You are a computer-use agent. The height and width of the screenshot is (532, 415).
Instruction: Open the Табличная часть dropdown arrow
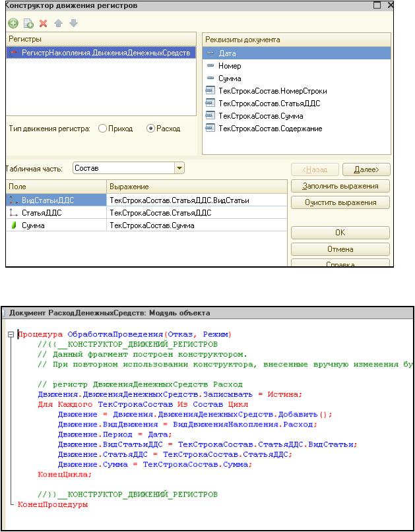pyautogui.click(x=179, y=168)
